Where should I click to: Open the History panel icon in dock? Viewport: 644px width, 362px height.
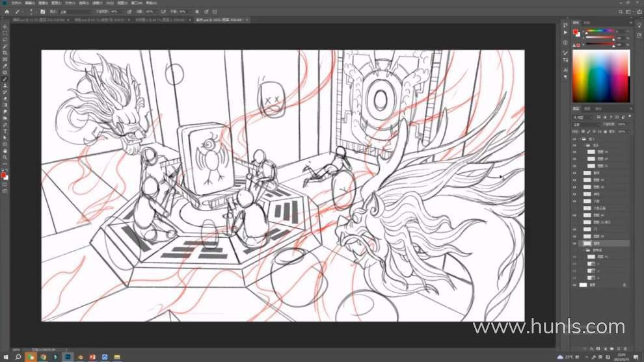(565, 25)
